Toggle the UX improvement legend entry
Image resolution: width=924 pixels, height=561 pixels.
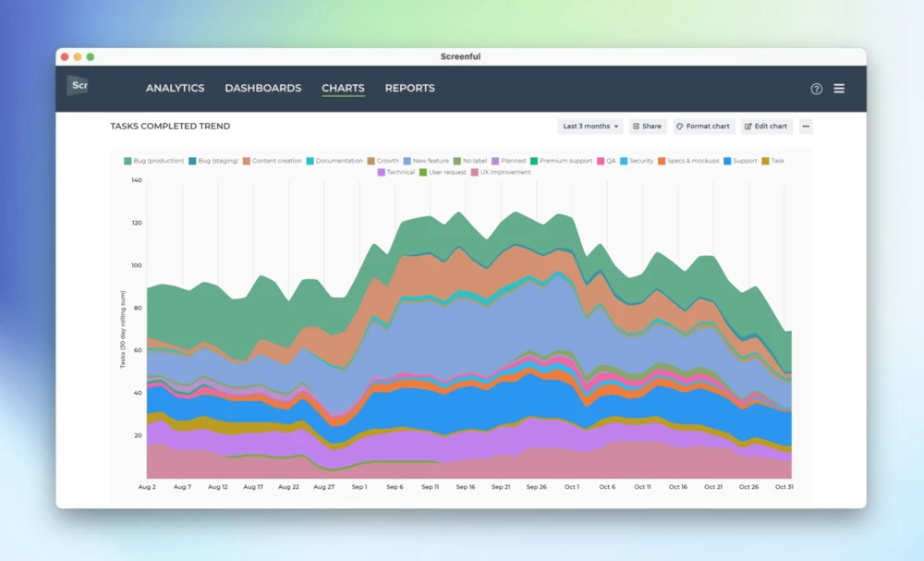pos(501,172)
